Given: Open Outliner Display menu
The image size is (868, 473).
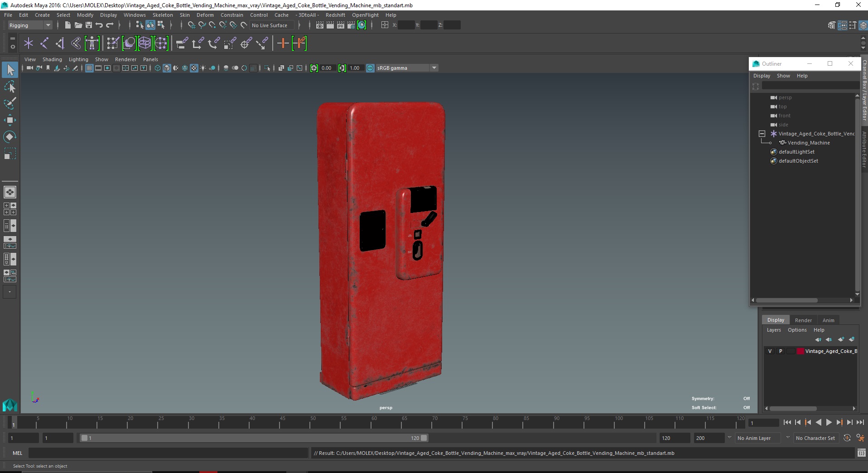Looking at the screenshot, I should pos(762,76).
